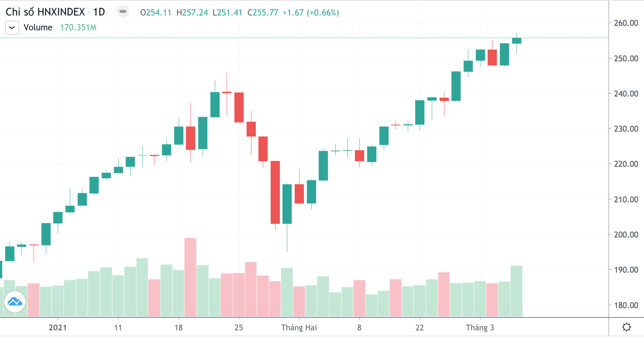Select the last green candlestick near the top right
The width and height of the screenshot is (644, 337).
click(x=517, y=41)
